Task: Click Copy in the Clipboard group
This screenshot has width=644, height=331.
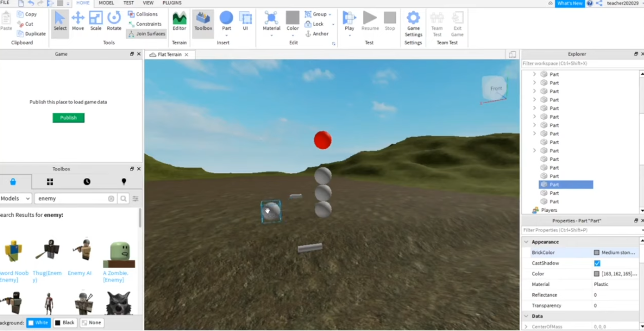Action: (27, 14)
